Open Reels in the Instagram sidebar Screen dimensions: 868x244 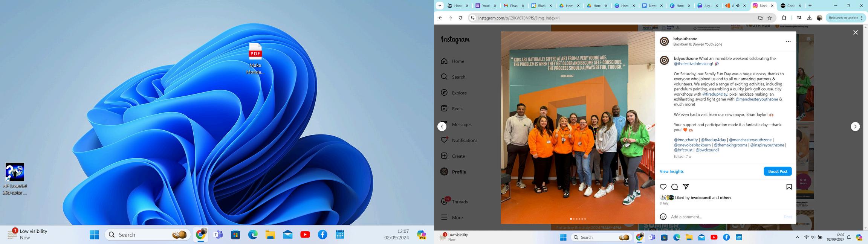(x=451, y=108)
